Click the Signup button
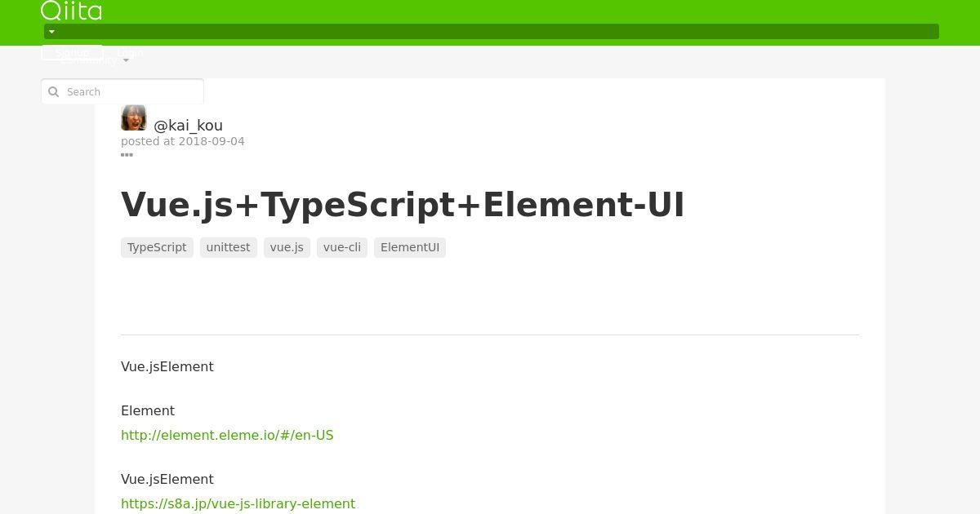 click(72, 52)
